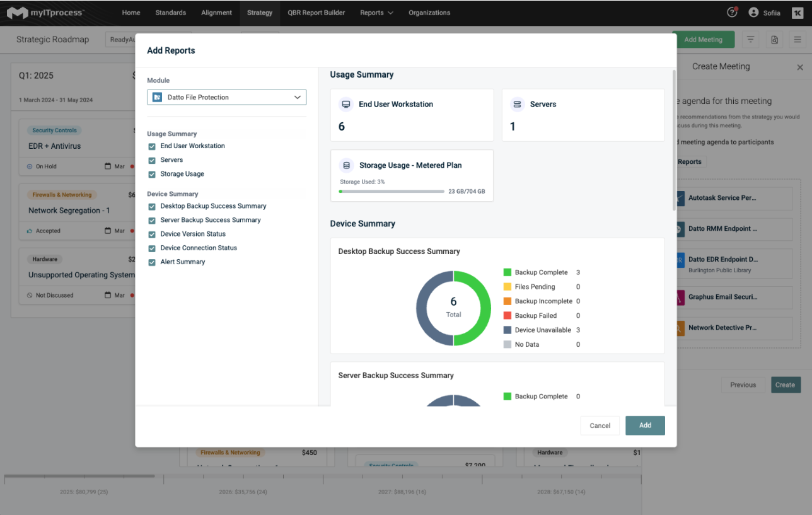Open the Organizations tab

[x=429, y=13]
